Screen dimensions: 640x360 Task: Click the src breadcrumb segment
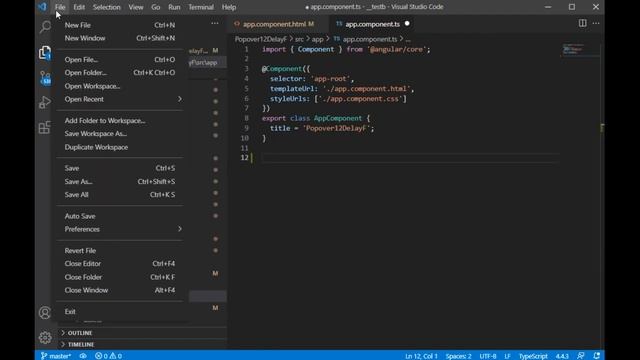coord(299,39)
